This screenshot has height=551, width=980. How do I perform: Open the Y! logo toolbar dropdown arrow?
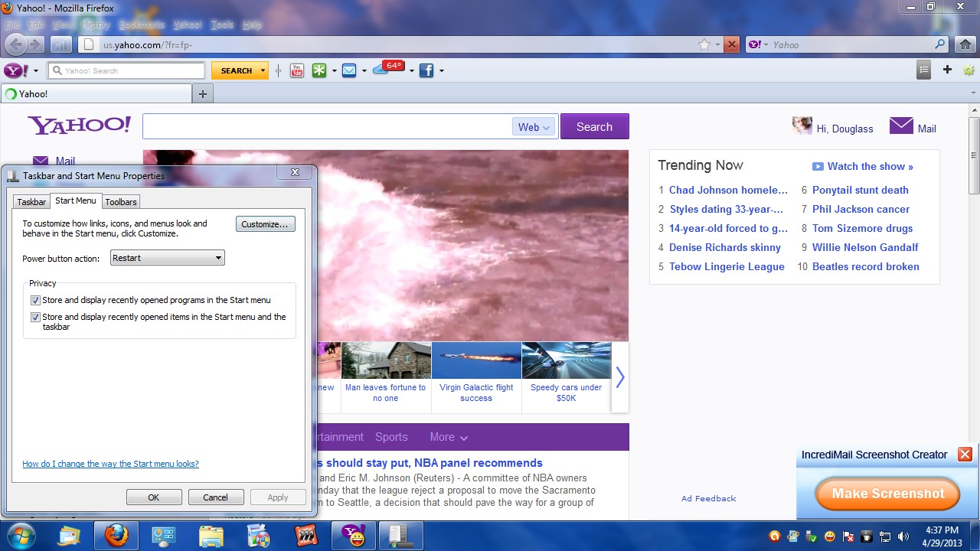35,71
